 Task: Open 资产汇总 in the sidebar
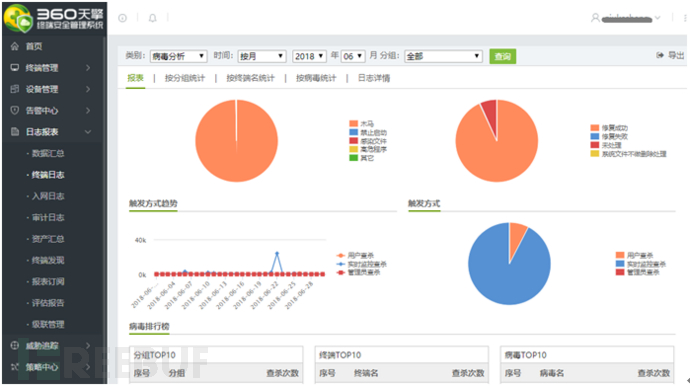tap(48, 239)
